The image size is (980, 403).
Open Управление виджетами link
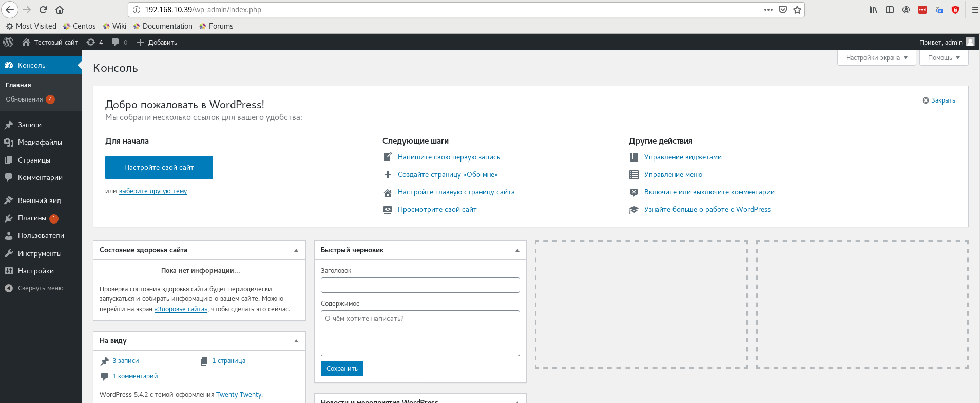point(683,157)
